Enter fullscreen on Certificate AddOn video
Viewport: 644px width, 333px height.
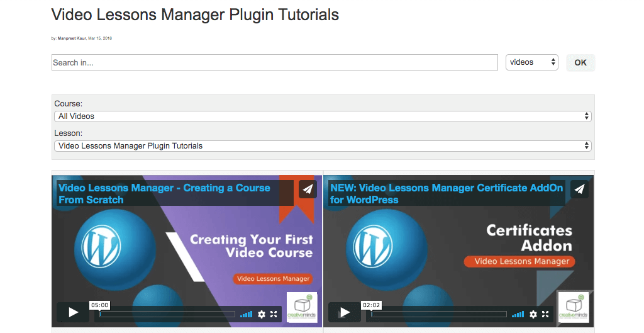click(x=545, y=315)
